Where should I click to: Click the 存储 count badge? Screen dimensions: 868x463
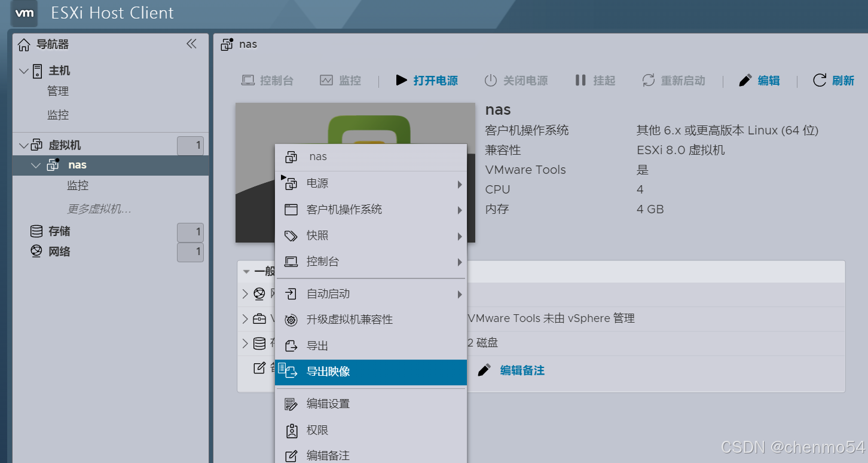point(190,232)
